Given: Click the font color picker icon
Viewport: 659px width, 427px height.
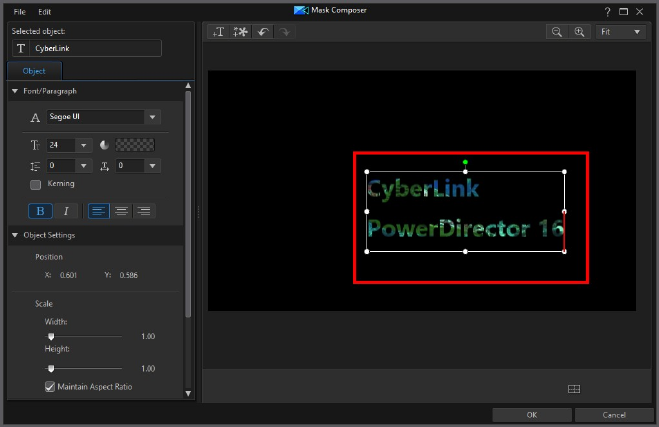Looking at the screenshot, I should (x=104, y=145).
